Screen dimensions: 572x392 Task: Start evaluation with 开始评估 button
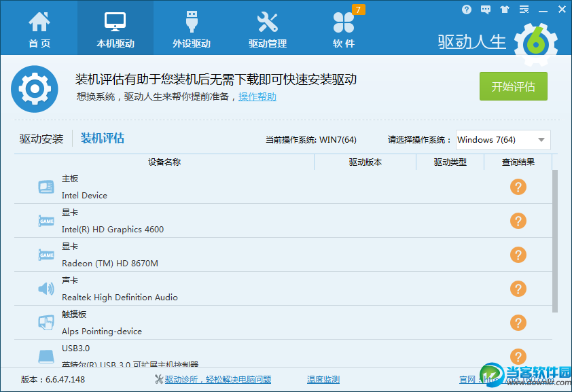point(514,86)
